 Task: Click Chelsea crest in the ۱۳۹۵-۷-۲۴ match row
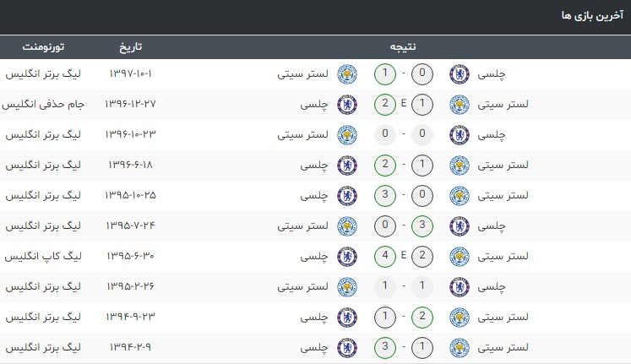pos(460,226)
